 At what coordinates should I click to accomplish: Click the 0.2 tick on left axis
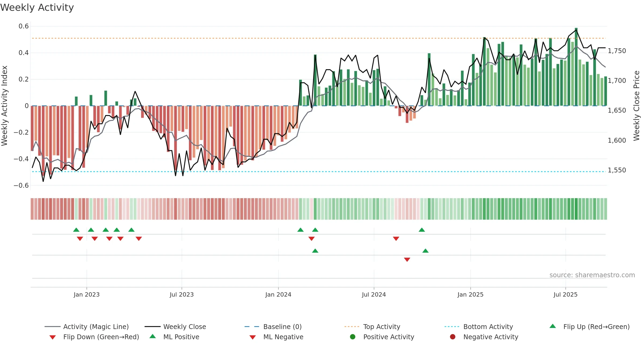[24, 79]
